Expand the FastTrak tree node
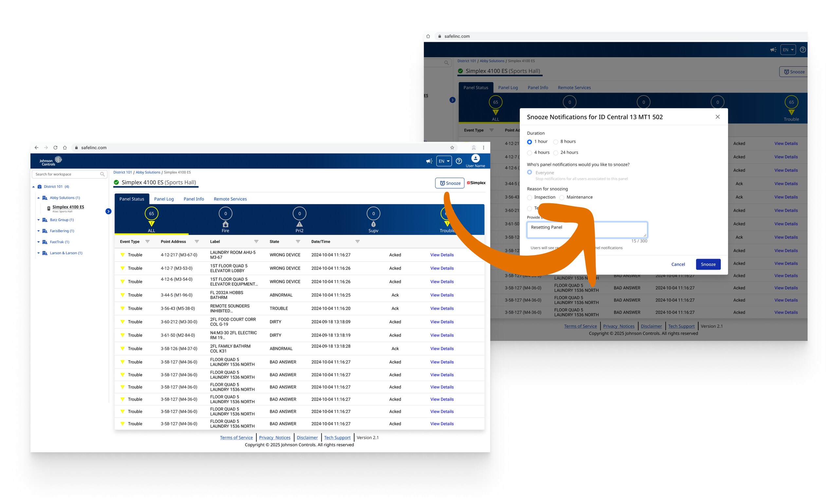 click(x=38, y=242)
